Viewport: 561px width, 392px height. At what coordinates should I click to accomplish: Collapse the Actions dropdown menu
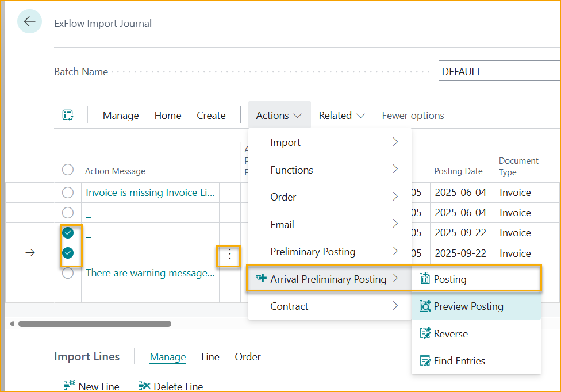(x=279, y=115)
